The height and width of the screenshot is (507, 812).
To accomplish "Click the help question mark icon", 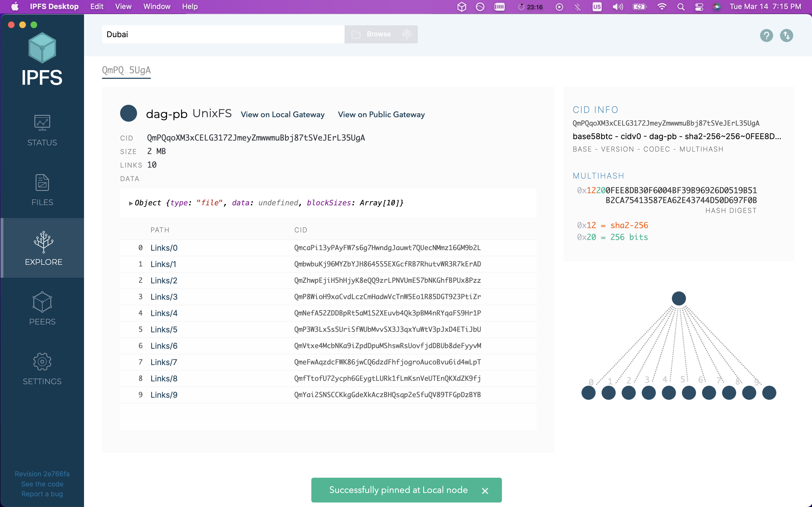I will pyautogui.click(x=766, y=35).
